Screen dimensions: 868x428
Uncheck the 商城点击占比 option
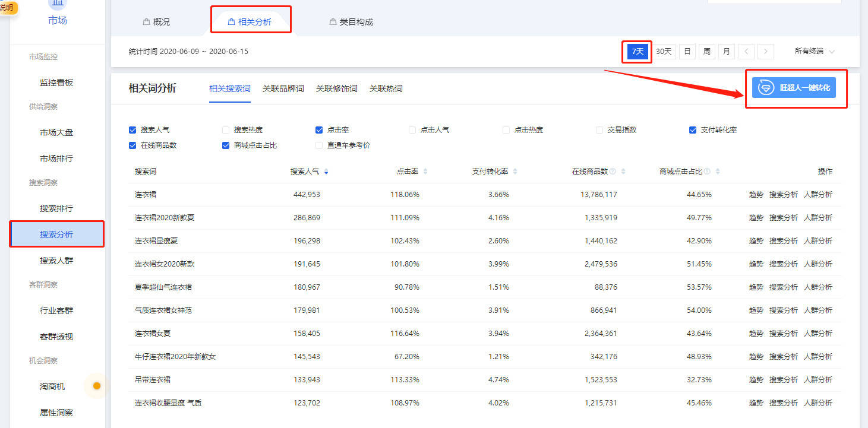coord(226,145)
